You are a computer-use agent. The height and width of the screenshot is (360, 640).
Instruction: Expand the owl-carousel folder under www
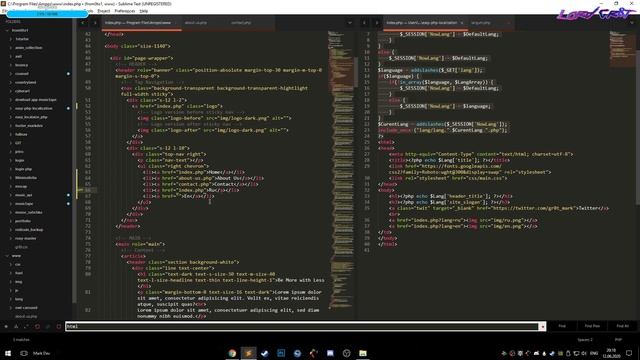pos(11,308)
